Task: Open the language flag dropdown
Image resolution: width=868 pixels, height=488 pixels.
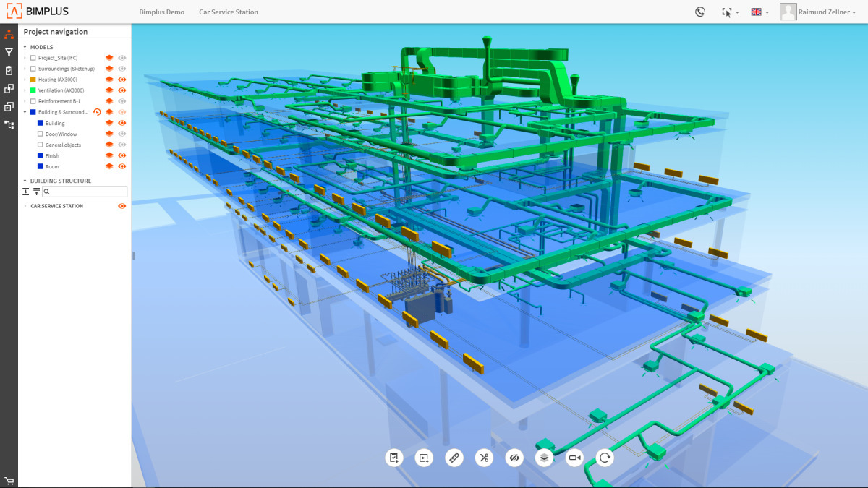Action: [x=759, y=12]
